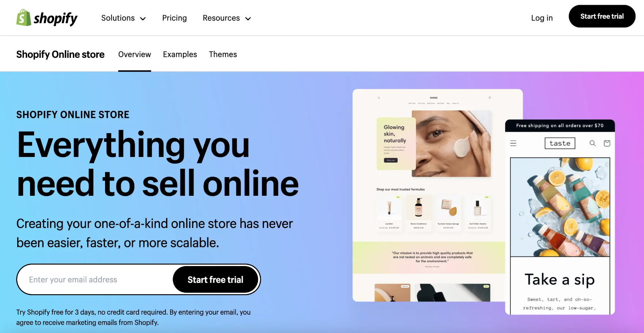Click the bottles on ice product image
644x333 pixels.
coord(560,207)
